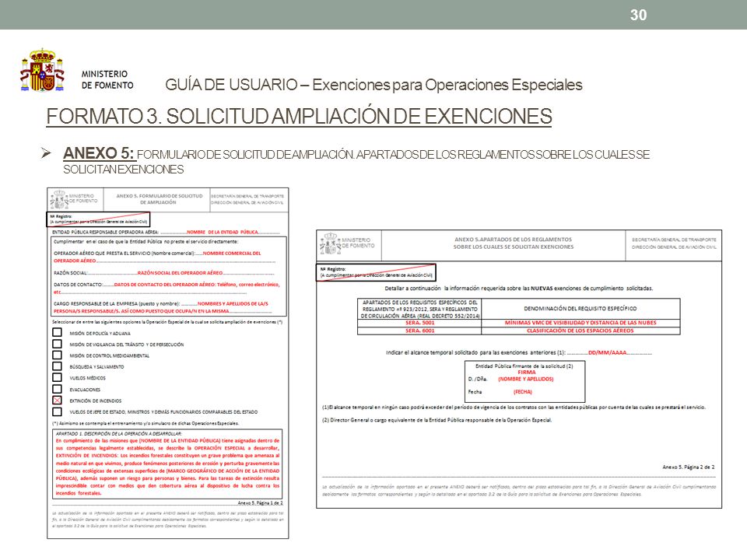Click the small crest in right form header

[330, 243]
